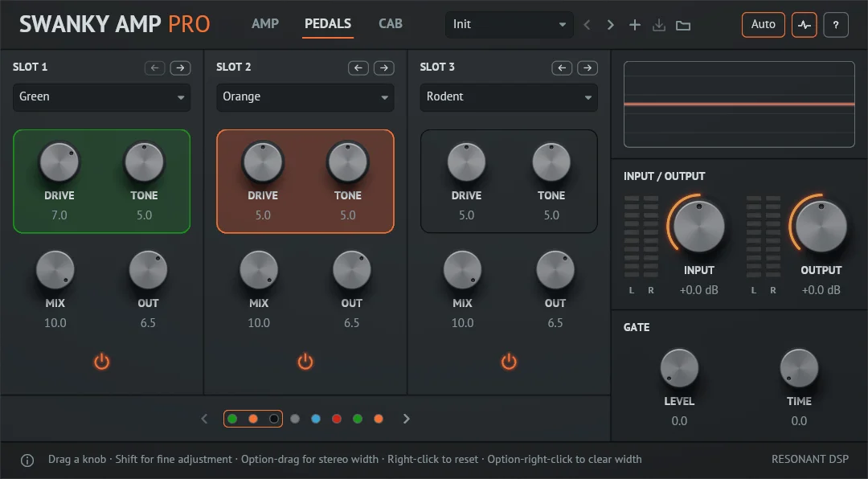This screenshot has width=868, height=479.
Task: Toggle the waveform analyzer button
Action: pyautogui.click(x=805, y=24)
